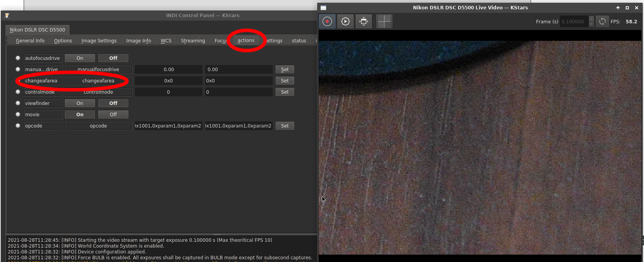Click the Live Video window menu icon

tap(323, 8)
